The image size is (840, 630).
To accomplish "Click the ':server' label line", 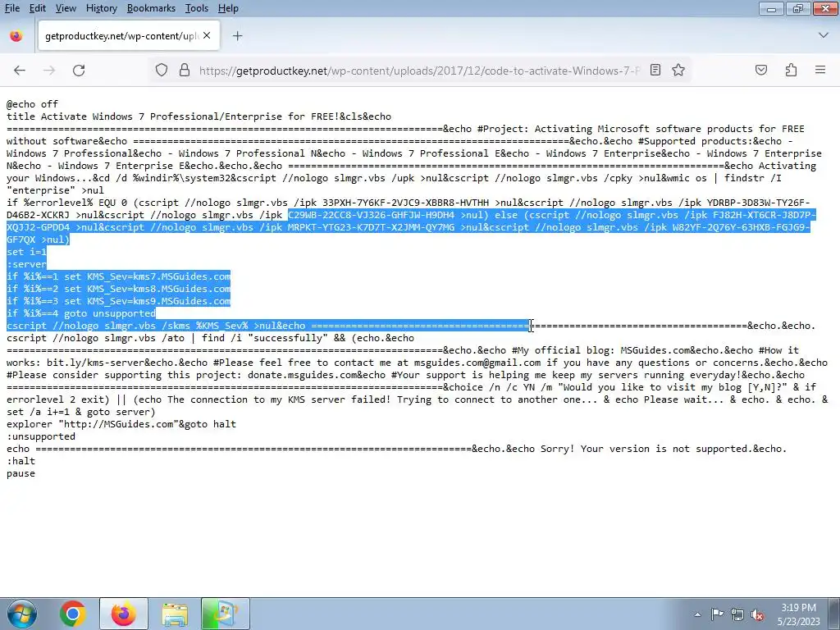I will click(x=26, y=264).
